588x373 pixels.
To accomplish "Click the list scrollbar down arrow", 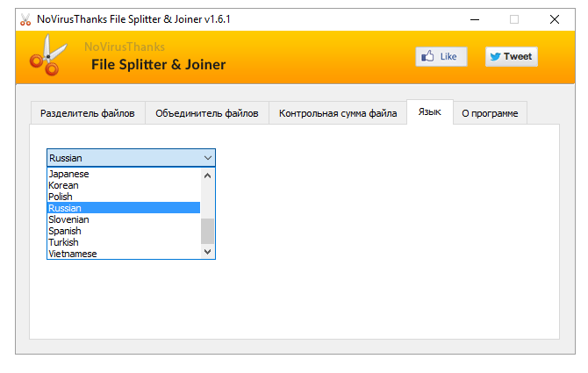I will (208, 252).
